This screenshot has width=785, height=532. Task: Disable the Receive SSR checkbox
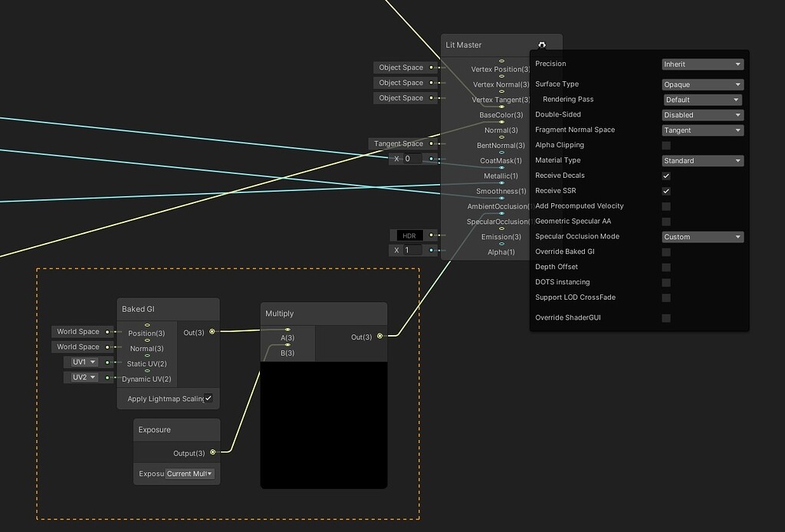click(665, 191)
